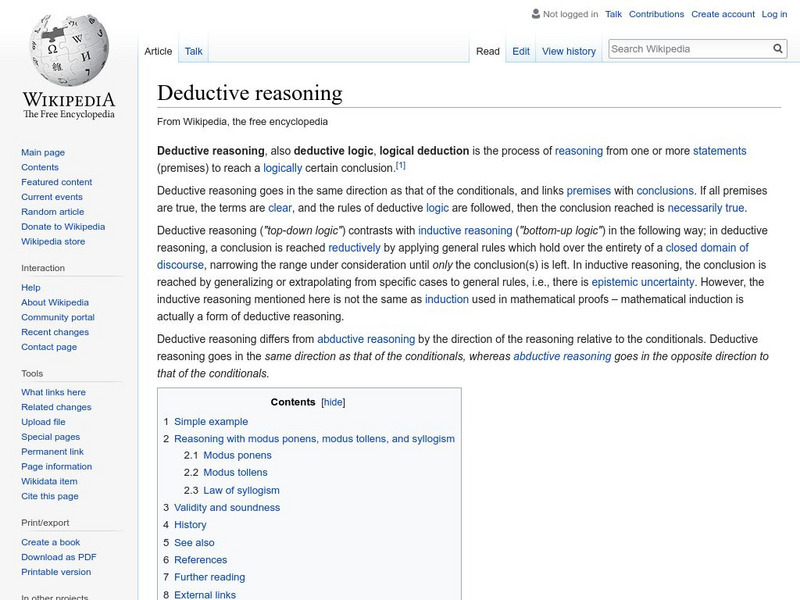The width and height of the screenshot is (800, 600).
Task: Open Community portal
Action: (58, 317)
